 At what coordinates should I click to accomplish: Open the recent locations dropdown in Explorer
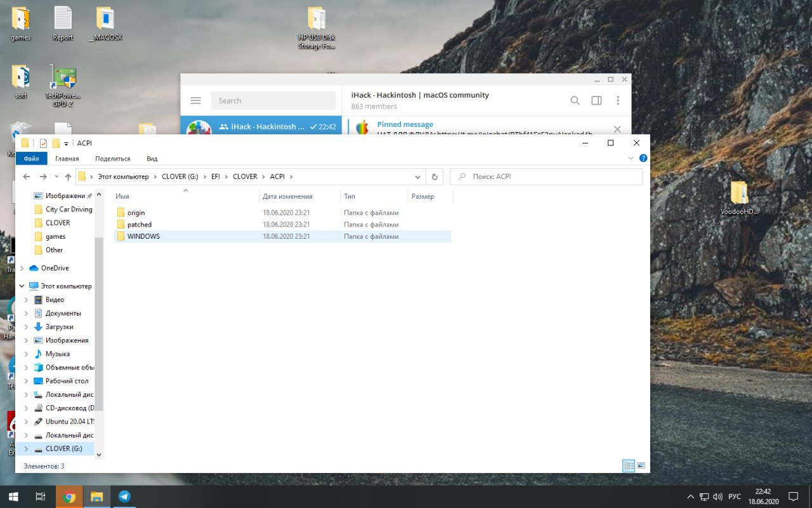(x=56, y=177)
